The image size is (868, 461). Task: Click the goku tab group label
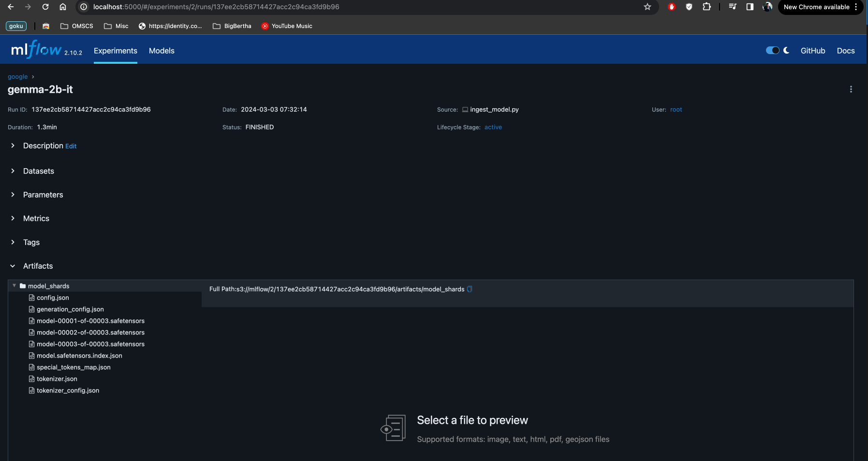tap(16, 26)
